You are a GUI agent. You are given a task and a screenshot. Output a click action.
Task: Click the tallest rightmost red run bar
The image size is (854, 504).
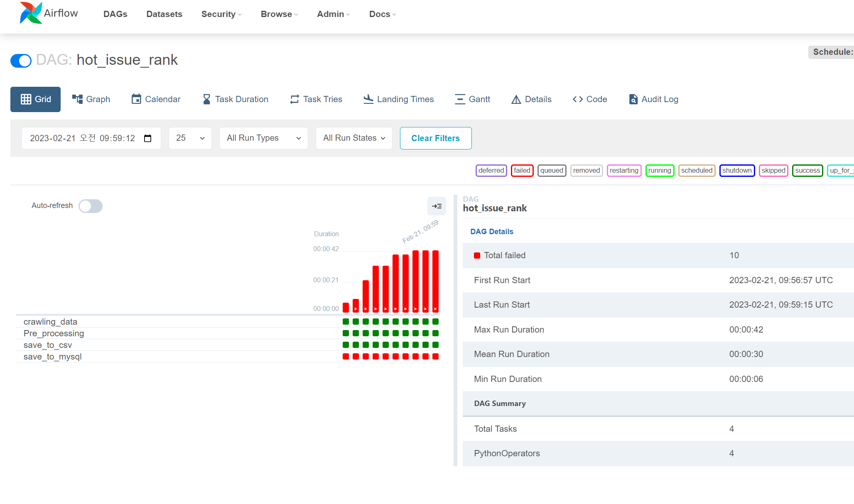pos(435,280)
